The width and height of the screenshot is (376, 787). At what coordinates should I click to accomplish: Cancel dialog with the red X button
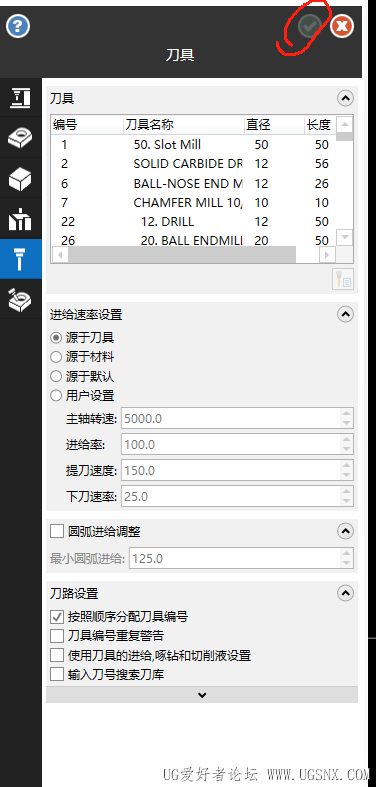[x=342, y=26]
